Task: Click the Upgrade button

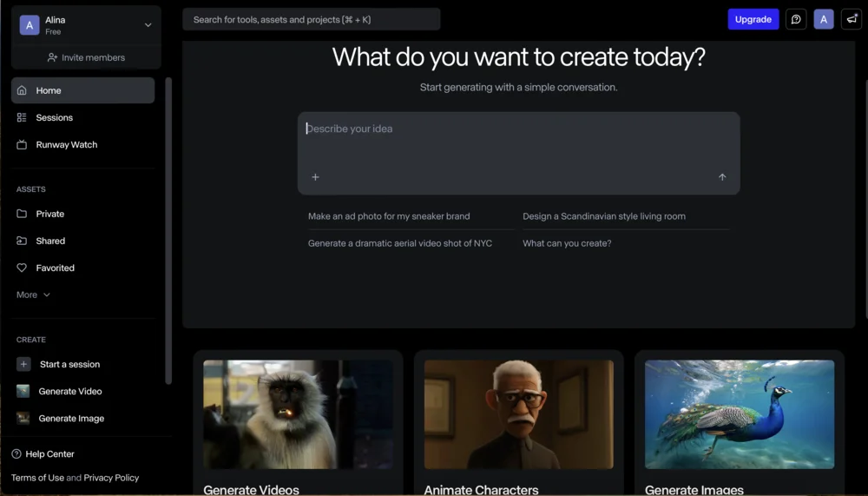Action: 753,19
